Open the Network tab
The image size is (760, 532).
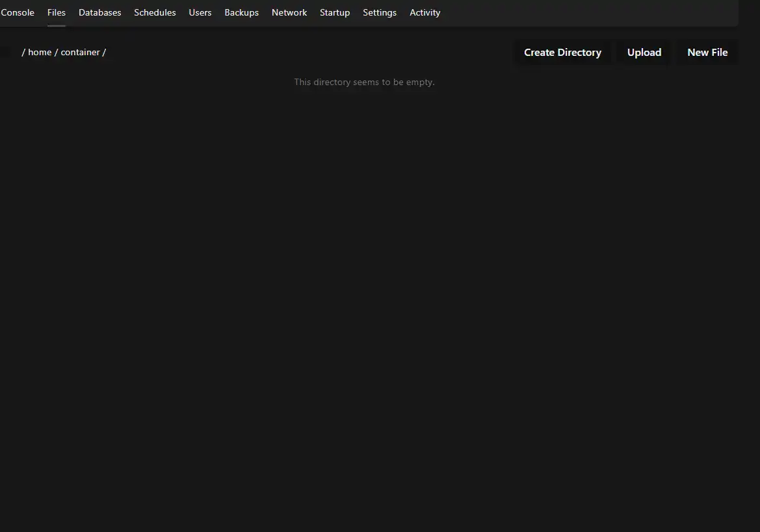tap(289, 12)
